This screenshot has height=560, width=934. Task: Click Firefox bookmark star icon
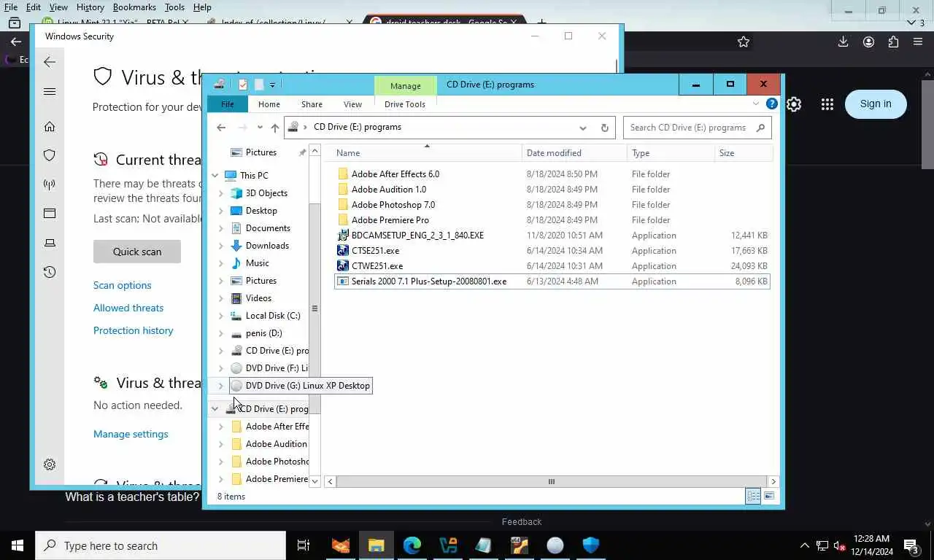pos(744,42)
